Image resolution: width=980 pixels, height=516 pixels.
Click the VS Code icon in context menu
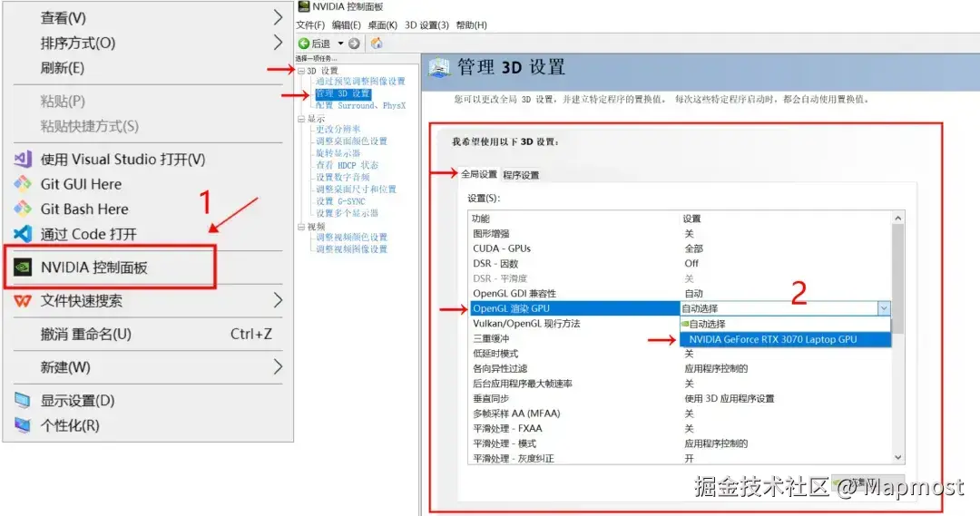[x=23, y=234]
